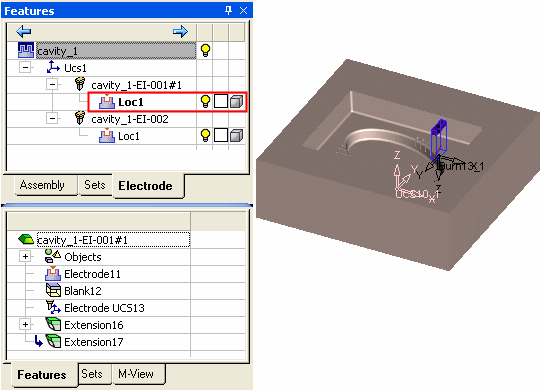Select the cavity_1 electrode icon

point(26,51)
